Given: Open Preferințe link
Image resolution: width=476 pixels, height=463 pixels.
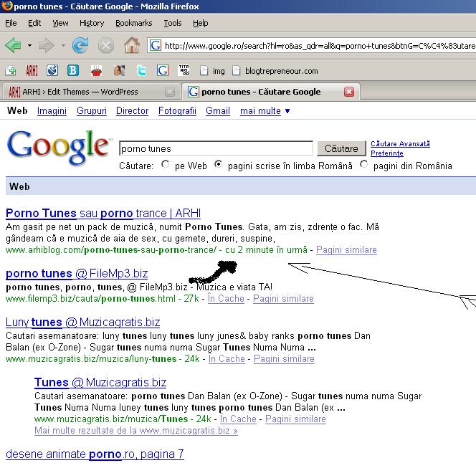Looking at the screenshot, I should click(x=387, y=153).
